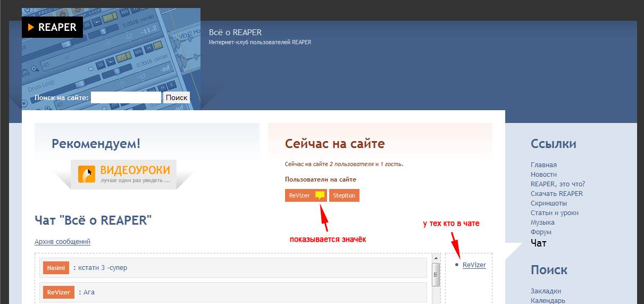
Task: Click the 'Сейчас на сайте' heading
Action: (x=335, y=144)
